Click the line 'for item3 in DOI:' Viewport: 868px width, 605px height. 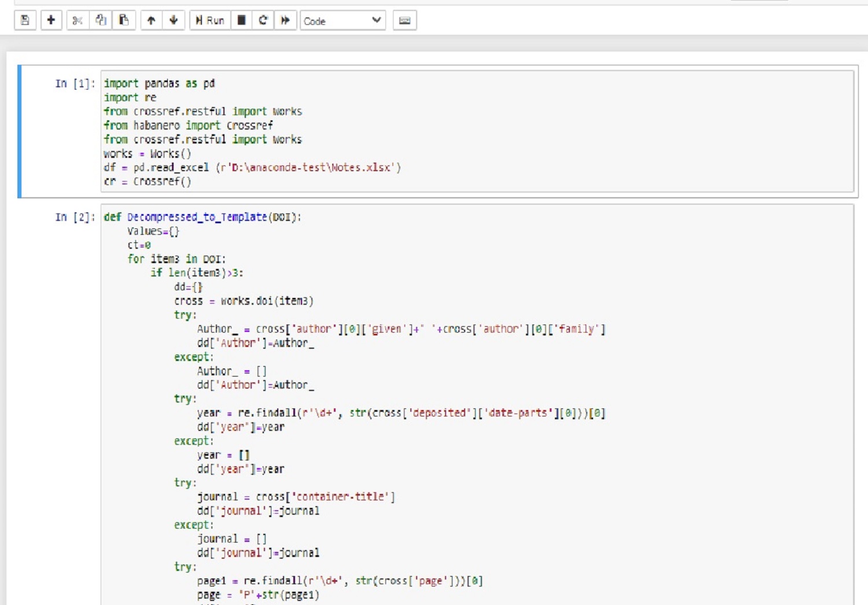[x=176, y=259]
